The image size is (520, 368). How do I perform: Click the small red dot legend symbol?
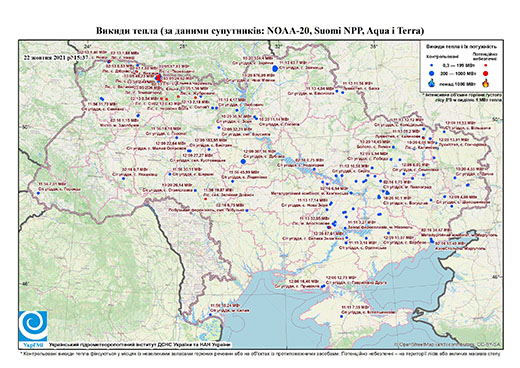tap(485, 66)
